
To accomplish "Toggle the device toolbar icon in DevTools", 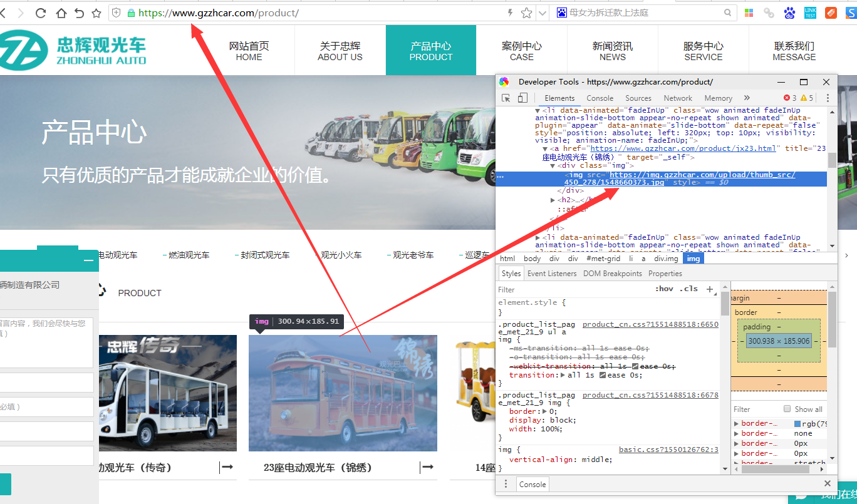I will [522, 98].
